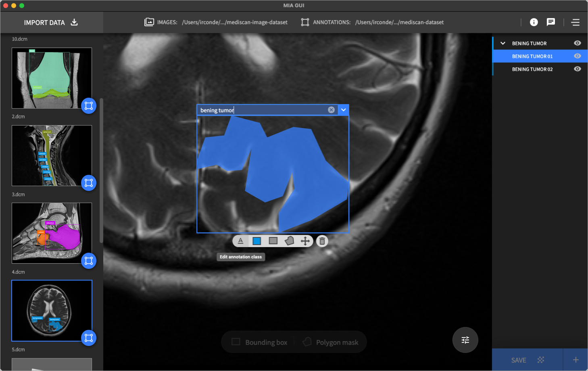
Task: Click the 5.dcm file label
Action: pyautogui.click(x=18, y=349)
